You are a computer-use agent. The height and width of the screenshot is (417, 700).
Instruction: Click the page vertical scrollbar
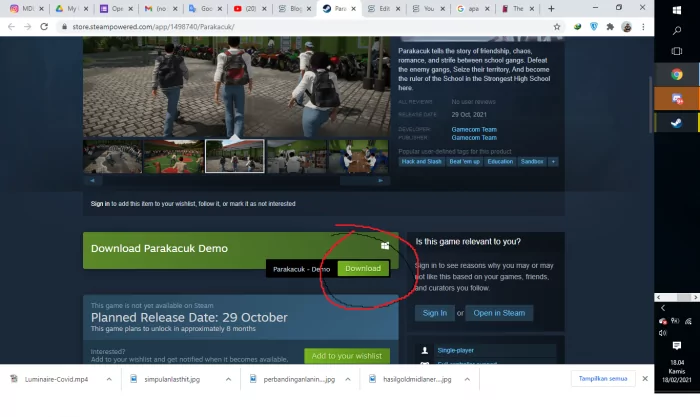click(x=650, y=105)
